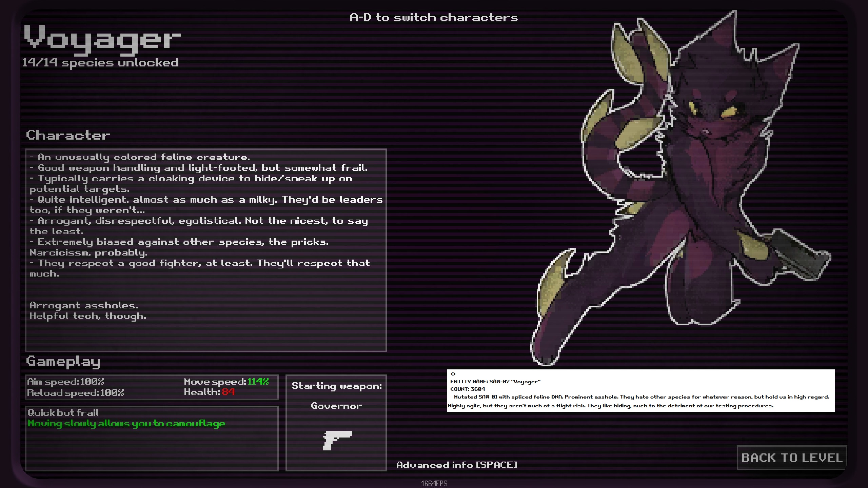The height and width of the screenshot is (488, 868).
Task: Click the A-D to switch characters hint
Action: tap(434, 18)
